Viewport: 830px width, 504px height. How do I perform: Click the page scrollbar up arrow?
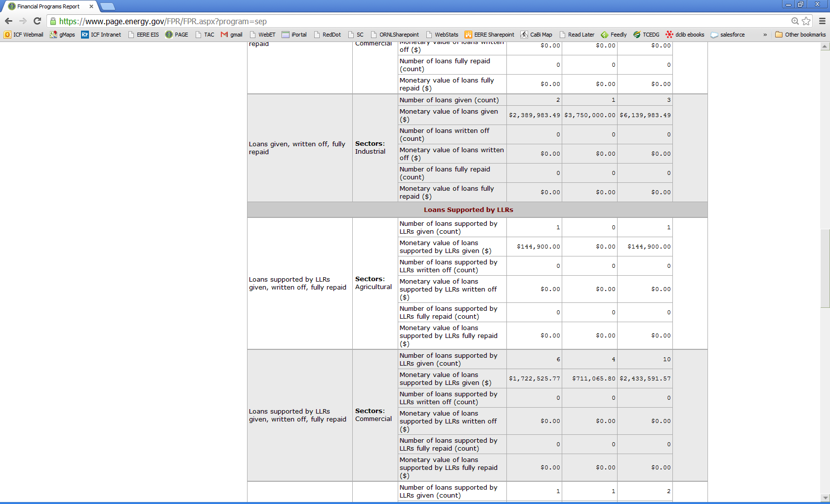click(825, 46)
